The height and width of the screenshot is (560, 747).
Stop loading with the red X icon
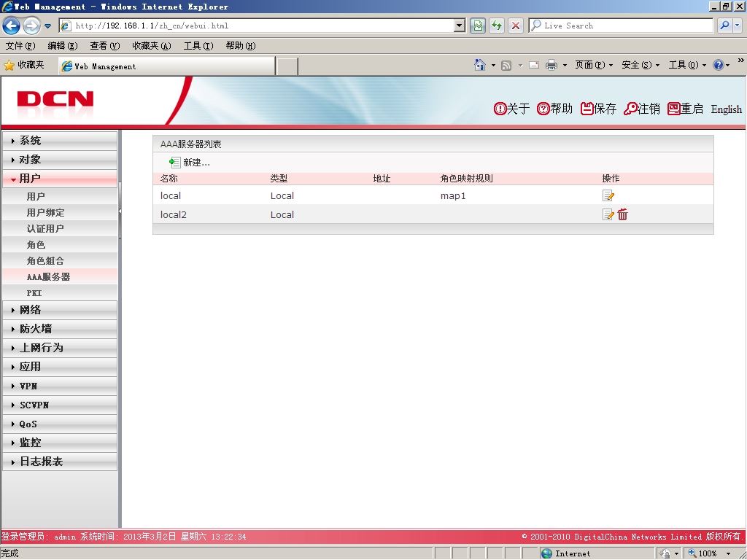tap(516, 26)
